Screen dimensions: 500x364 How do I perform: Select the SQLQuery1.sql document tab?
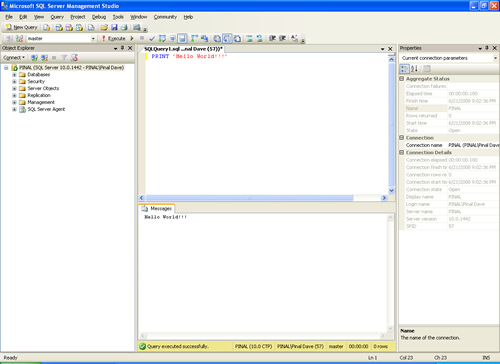[183, 49]
